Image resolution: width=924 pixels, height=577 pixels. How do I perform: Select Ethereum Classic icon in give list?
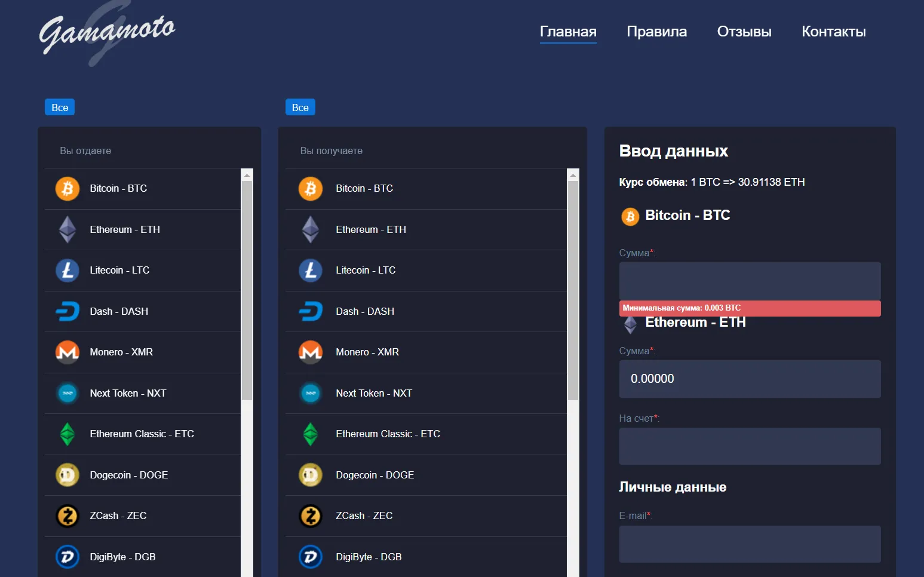(x=67, y=434)
